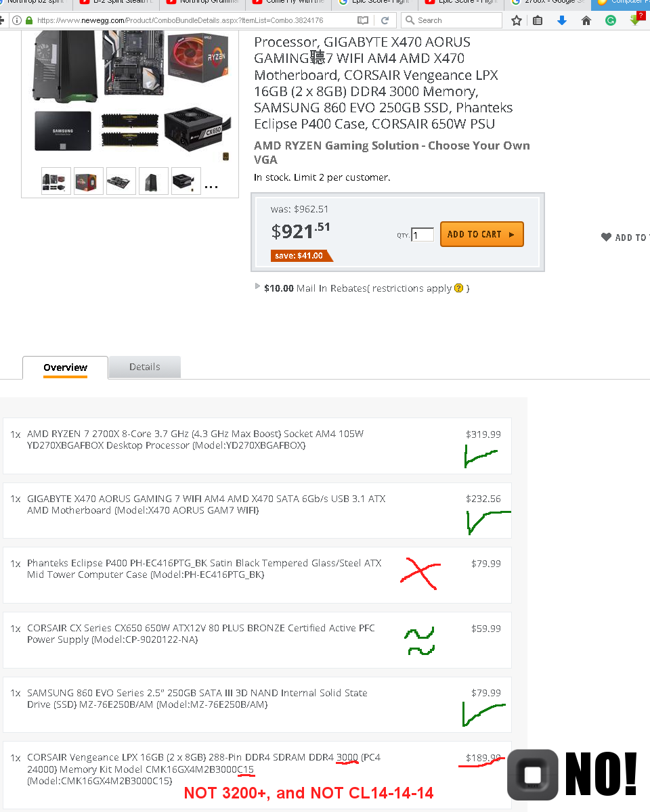The height and width of the screenshot is (812, 650).
Task: Add the combo bundle to cart
Action: point(481,234)
